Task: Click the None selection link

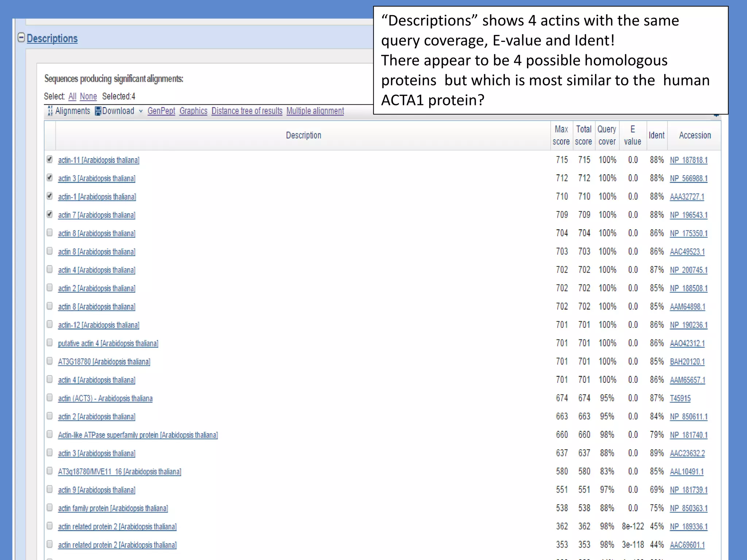Action: pyautogui.click(x=88, y=96)
